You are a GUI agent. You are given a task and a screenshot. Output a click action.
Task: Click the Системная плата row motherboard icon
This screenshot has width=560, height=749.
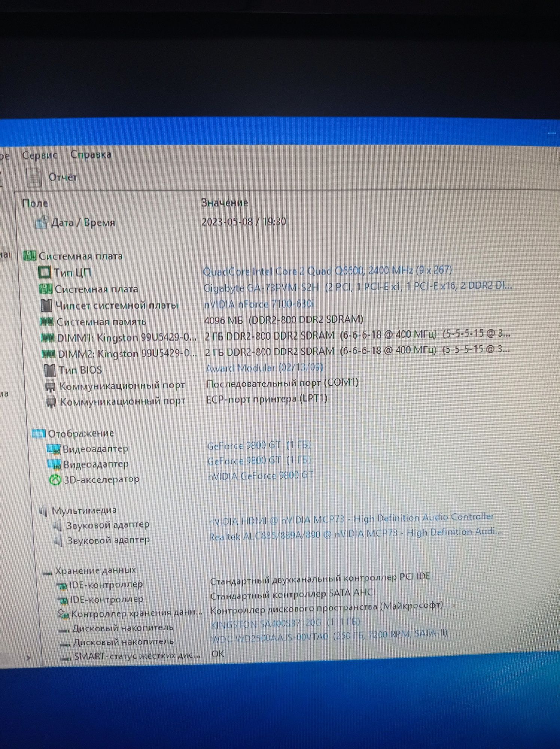pyautogui.click(x=46, y=289)
